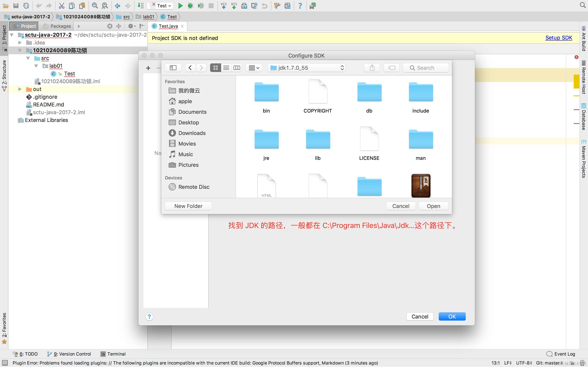Click the green Run button in toolbar
The image size is (588, 367).
(x=180, y=6)
